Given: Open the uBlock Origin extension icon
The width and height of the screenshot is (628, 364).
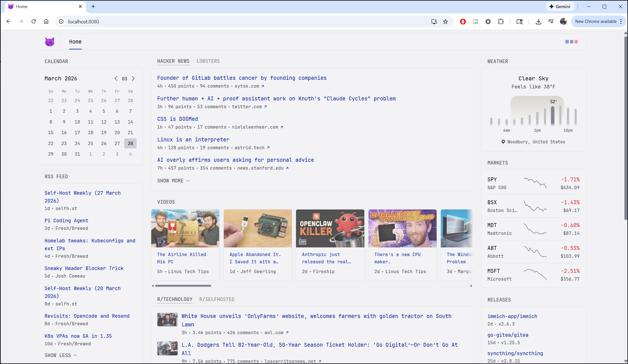Looking at the screenshot, I should (x=463, y=21).
